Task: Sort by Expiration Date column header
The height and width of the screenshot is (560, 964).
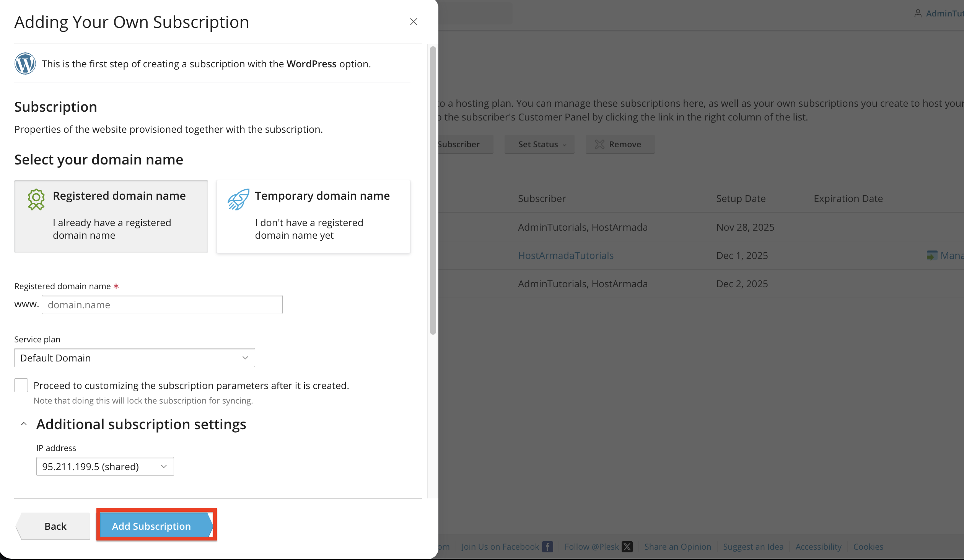Action: pyautogui.click(x=848, y=199)
